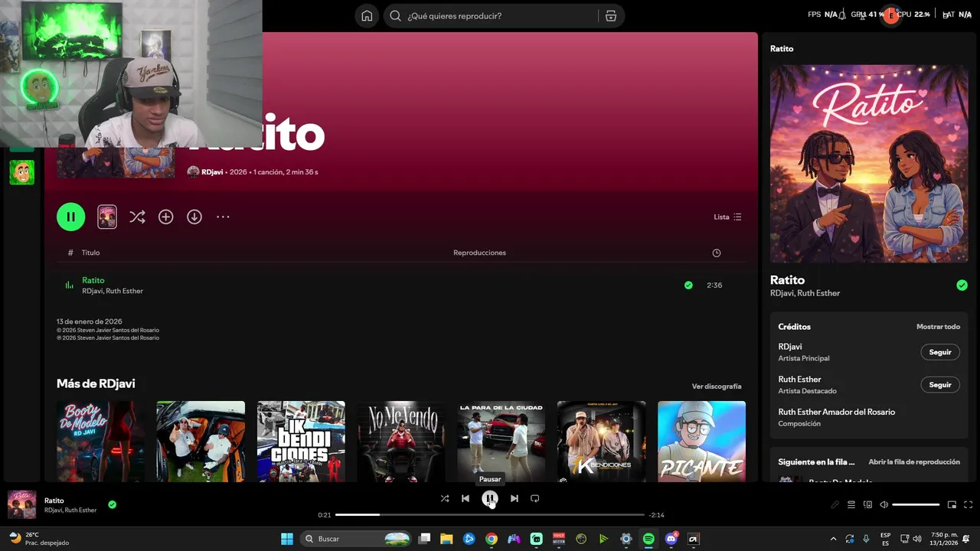This screenshot has height=551, width=980.
Task: Add the Ratito album to library (plus icon)
Action: point(165,217)
